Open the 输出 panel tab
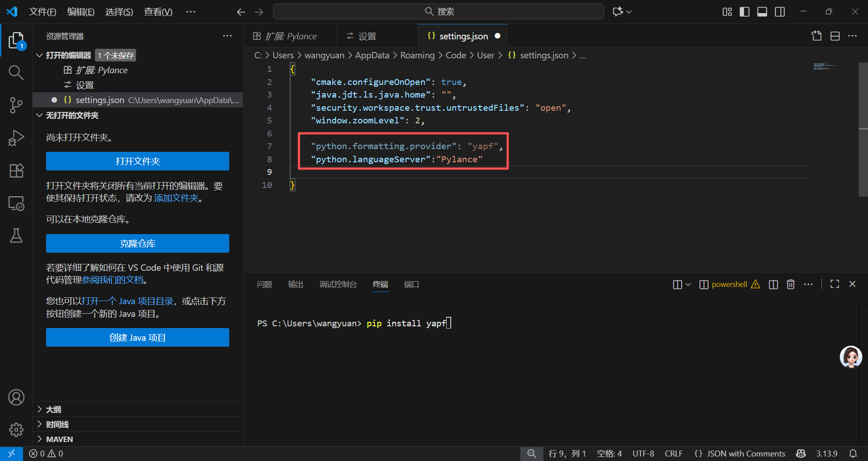This screenshot has height=461, width=868. pos(296,284)
